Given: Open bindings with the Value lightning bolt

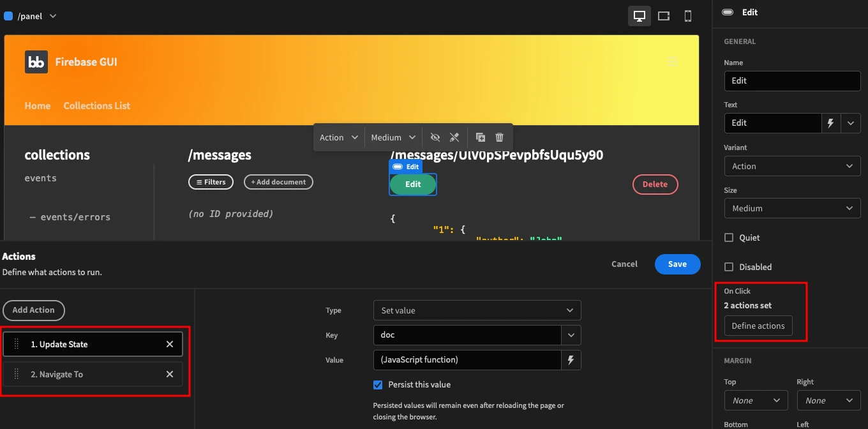Looking at the screenshot, I should (571, 360).
